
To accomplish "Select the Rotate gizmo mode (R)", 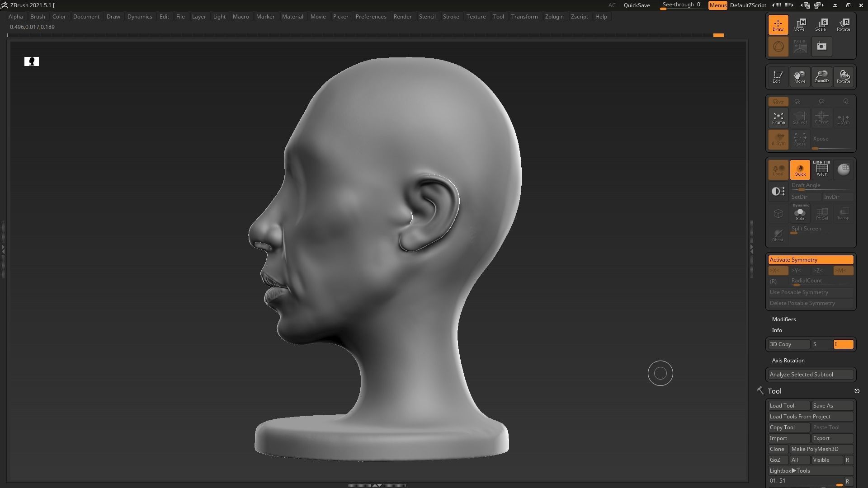I will (843, 24).
